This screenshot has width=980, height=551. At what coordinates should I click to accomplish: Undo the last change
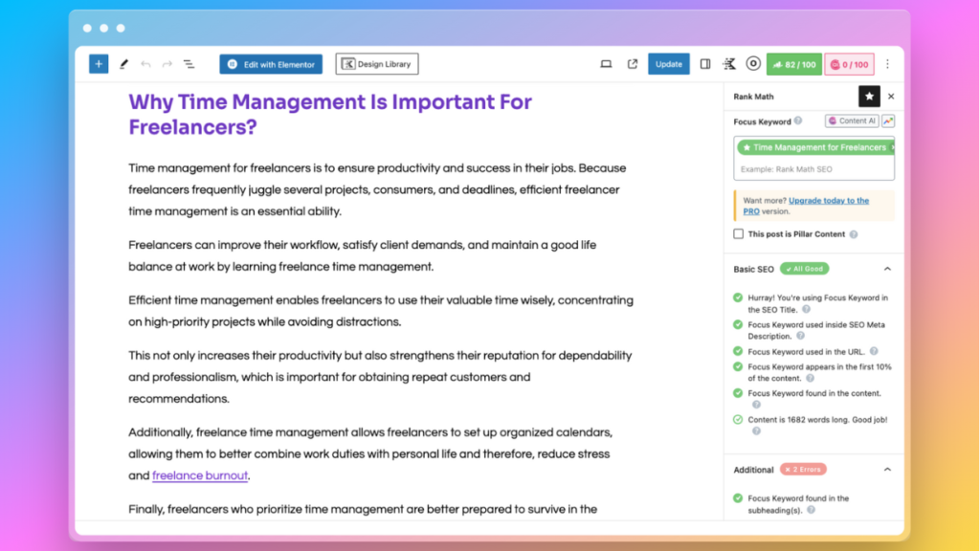[x=145, y=64]
